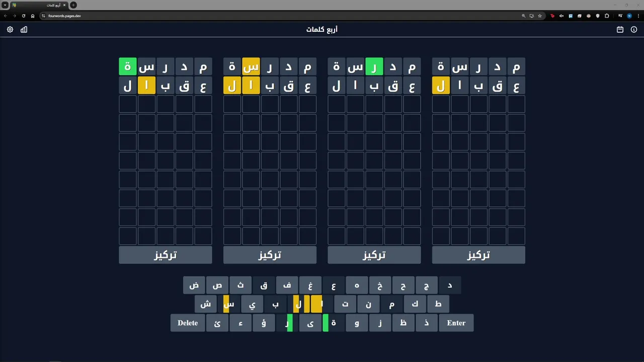Tap the ؤ key
644x362 pixels.
pos(264,323)
